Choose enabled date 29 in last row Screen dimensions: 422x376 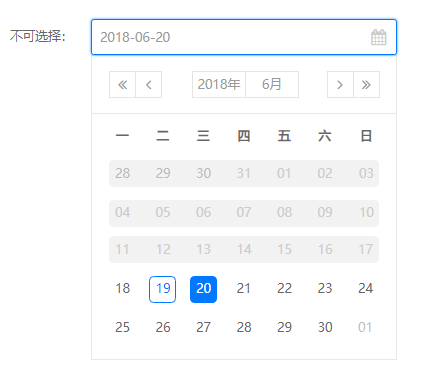click(284, 327)
